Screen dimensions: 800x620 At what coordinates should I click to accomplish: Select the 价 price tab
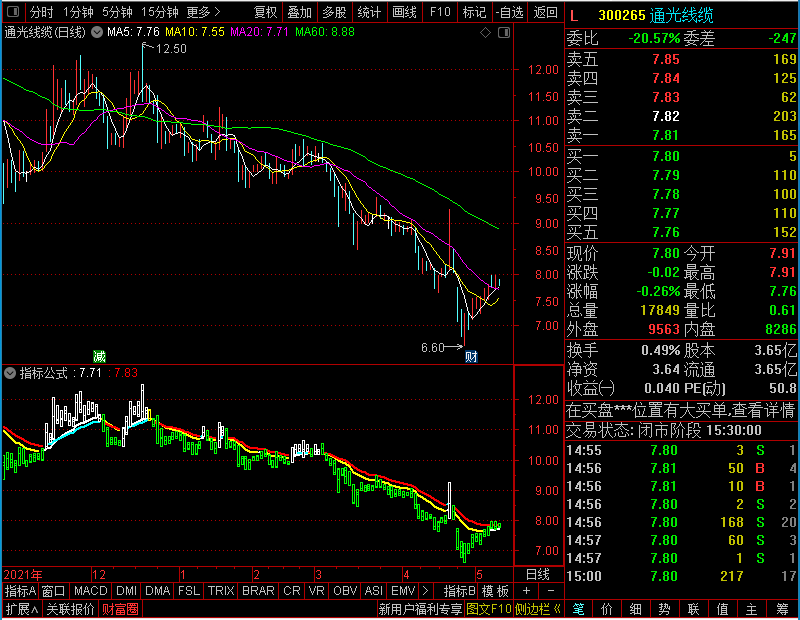607,609
